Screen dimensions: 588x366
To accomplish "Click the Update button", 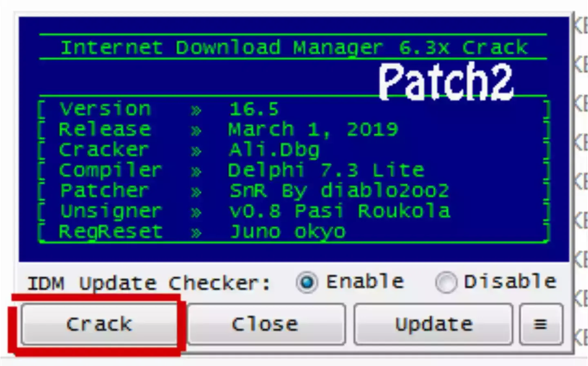I will pos(433,324).
